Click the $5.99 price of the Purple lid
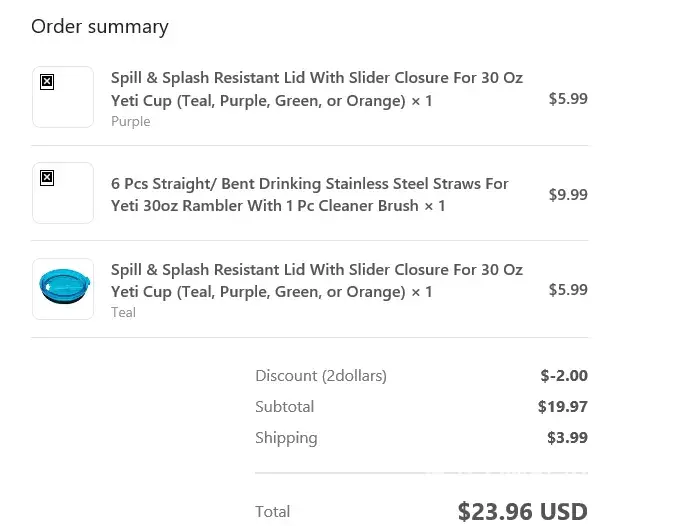The width and height of the screenshot is (688, 526). [x=568, y=98]
